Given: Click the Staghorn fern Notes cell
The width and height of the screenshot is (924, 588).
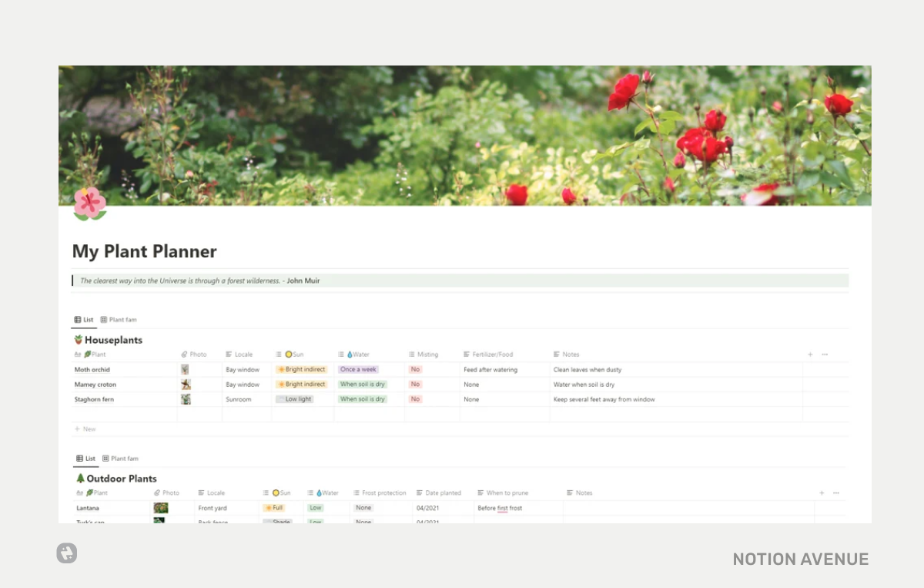Looking at the screenshot, I should (x=608, y=398).
